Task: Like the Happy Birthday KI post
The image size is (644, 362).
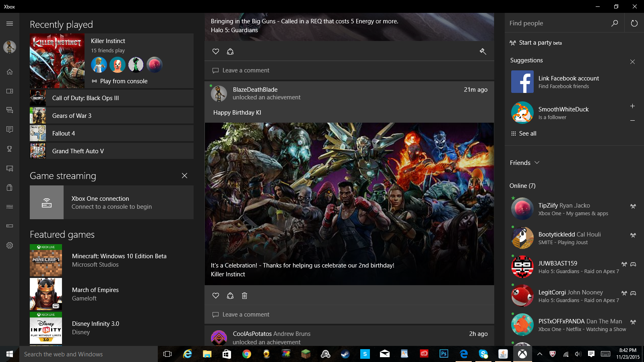Action: pyautogui.click(x=216, y=296)
